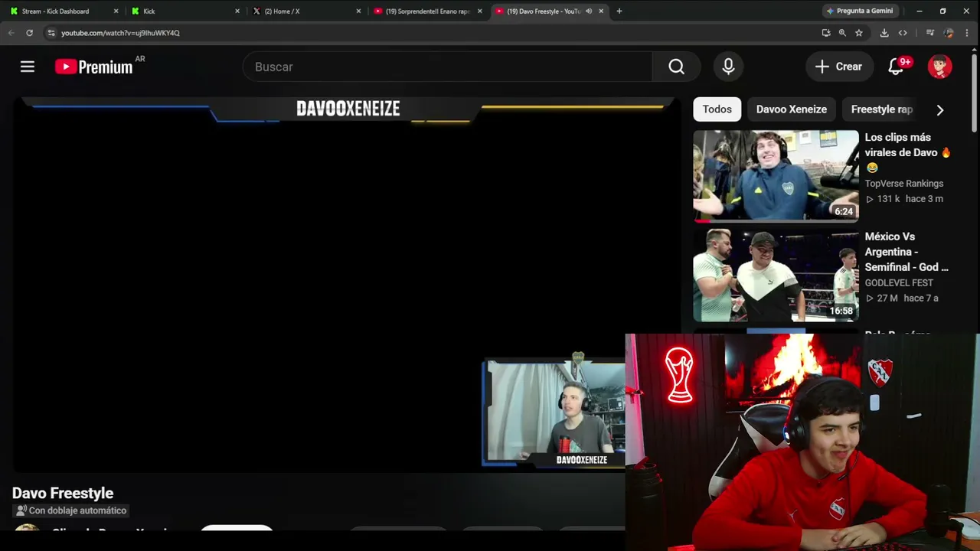The height and width of the screenshot is (551, 980).
Task: Click the Davo Freestyle video title
Action: pyautogui.click(x=63, y=494)
